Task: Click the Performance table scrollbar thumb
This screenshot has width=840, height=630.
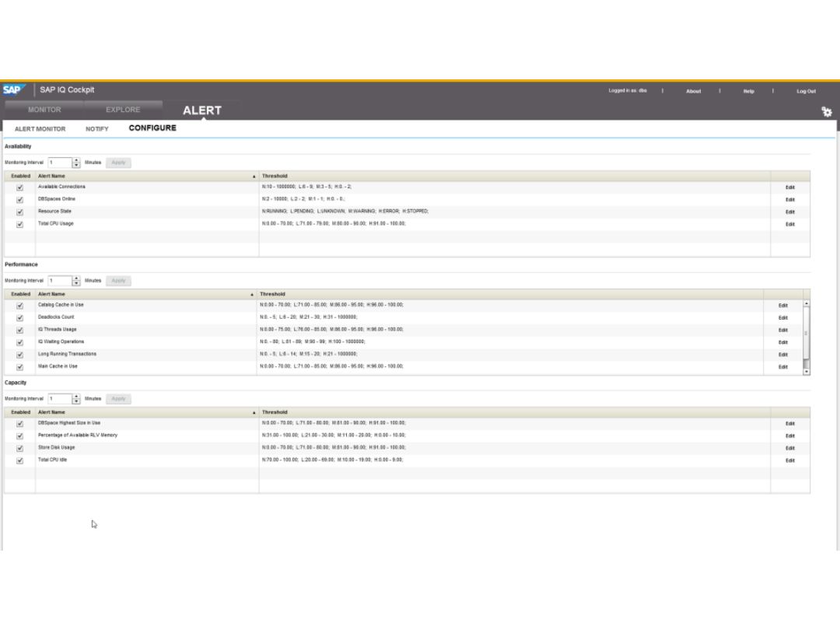Action: (807, 333)
